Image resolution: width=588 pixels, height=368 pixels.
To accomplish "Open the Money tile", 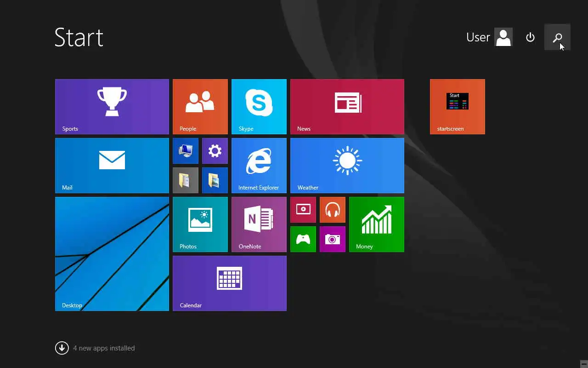I will [x=377, y=224].
